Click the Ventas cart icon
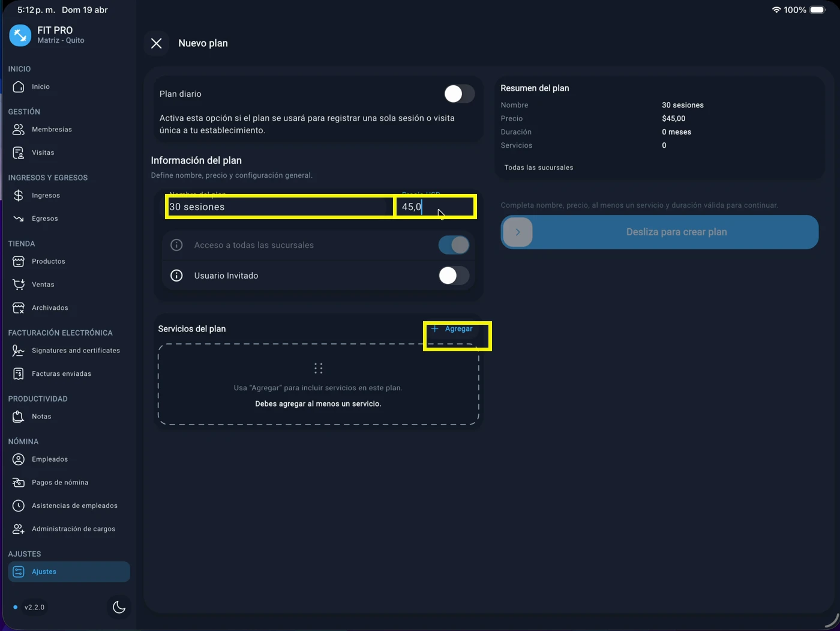840x631 pixels. point(19,285)
